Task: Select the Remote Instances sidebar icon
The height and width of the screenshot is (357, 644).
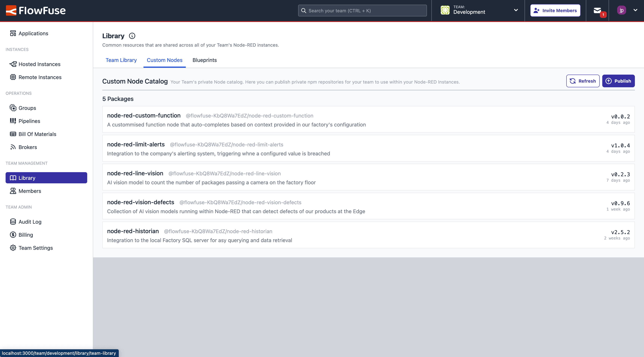Action: click(x=13, y=77)
